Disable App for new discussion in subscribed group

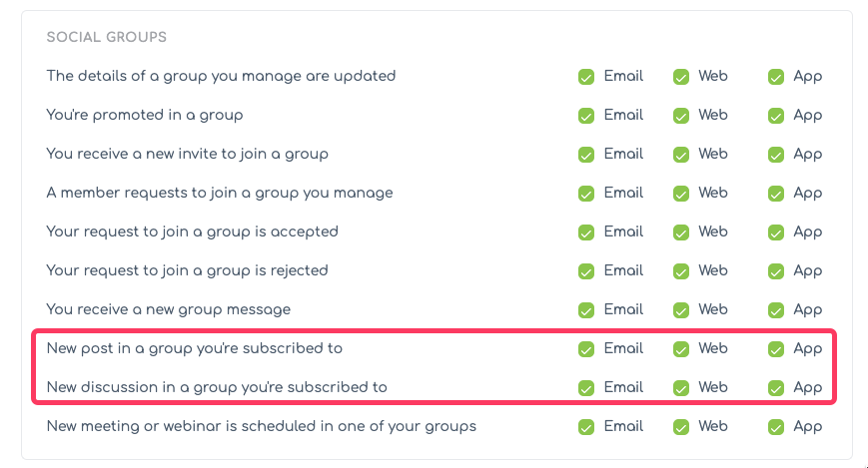(x=776, y=388)
